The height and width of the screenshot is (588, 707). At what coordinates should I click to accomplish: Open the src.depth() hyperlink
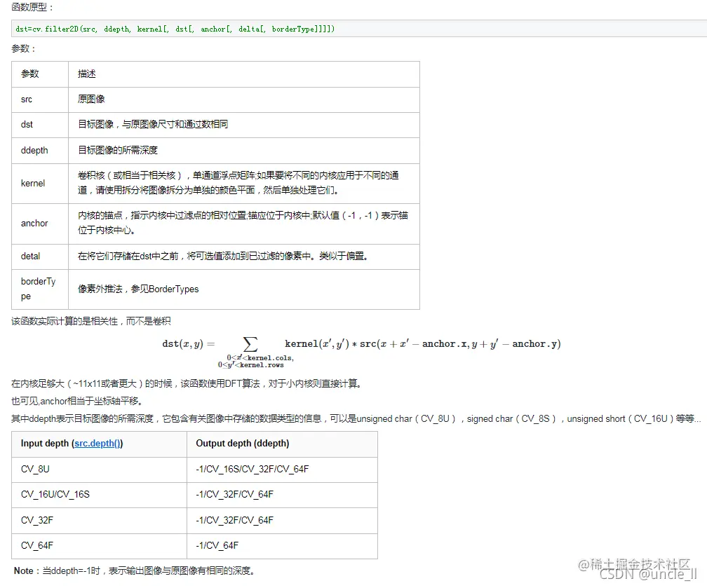(x=97, y=444)
